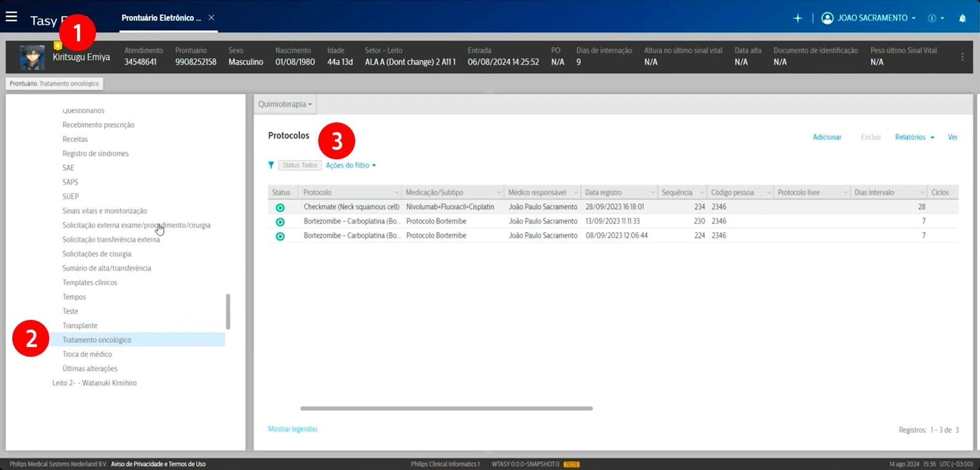The width and height of the screenshot is (980, 470).
Task: Open the info help icon in header
Action: click(x=932, y=18)
